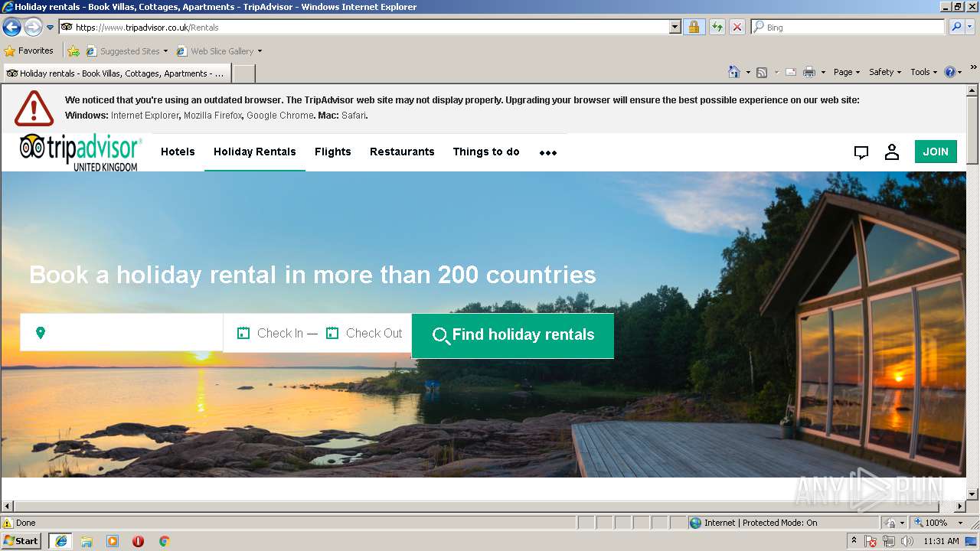Open Internet Explorer from the taskbar

point(60,541)
